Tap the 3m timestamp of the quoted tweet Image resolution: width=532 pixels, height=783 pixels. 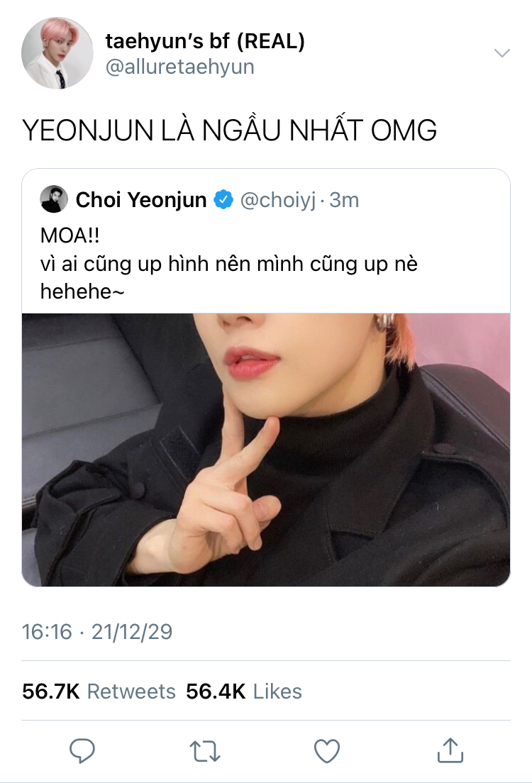(344, 200)
